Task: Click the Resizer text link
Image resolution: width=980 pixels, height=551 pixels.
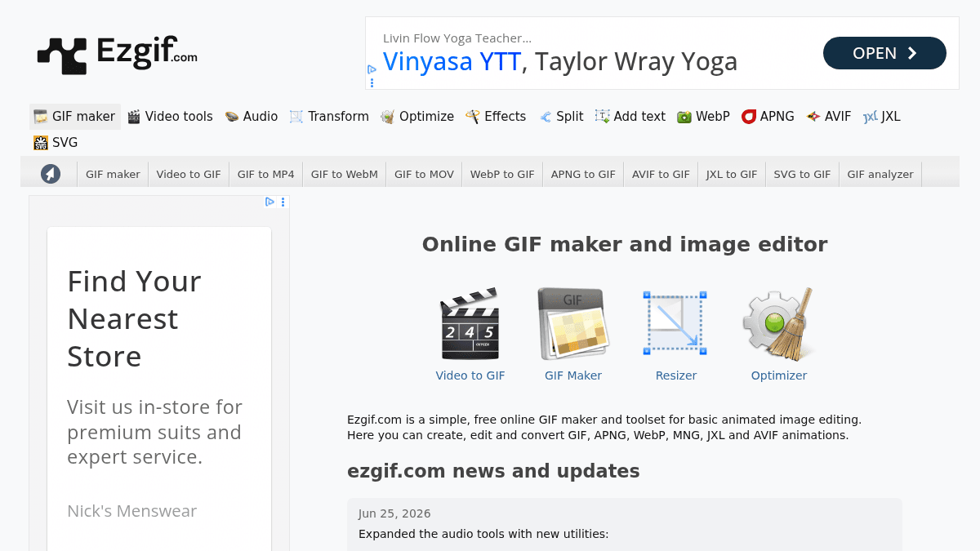Action: point(676,375)
